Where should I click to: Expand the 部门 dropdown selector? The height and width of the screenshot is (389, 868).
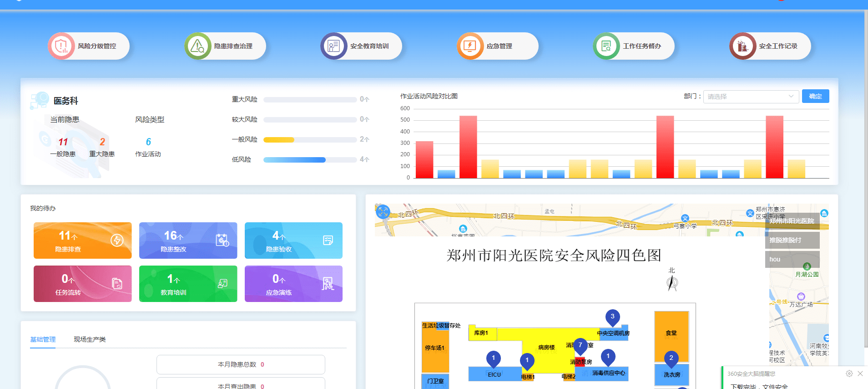point(750,97)
